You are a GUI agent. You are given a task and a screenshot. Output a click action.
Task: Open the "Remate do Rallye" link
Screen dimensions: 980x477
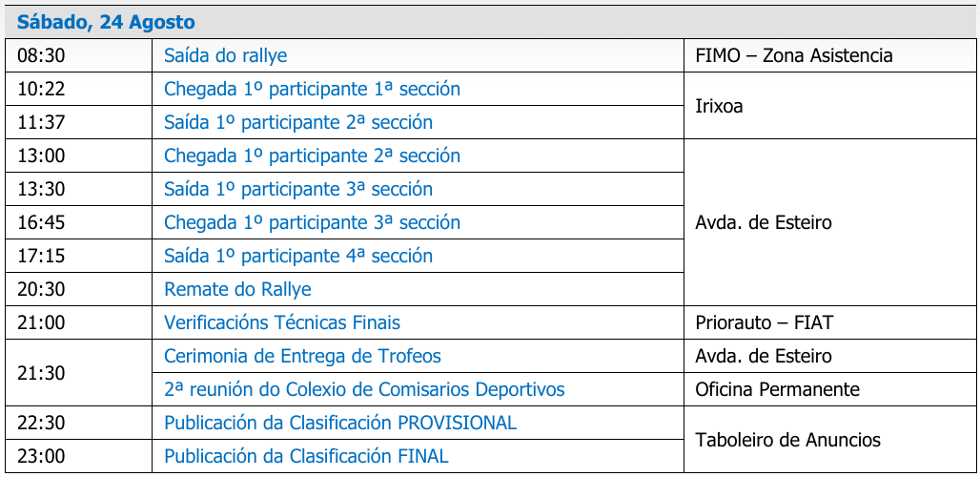point(237,290)
